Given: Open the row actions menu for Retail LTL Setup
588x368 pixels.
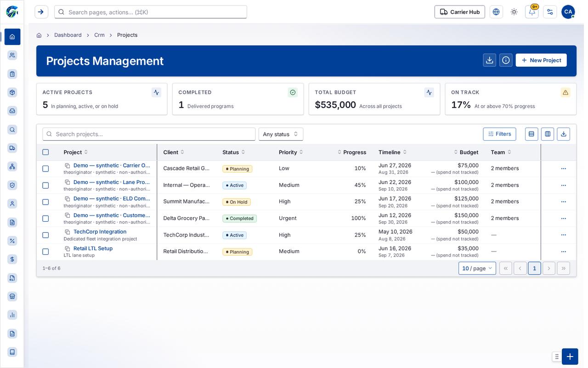Looking at the screenshot, I should [x=564, y=252].
